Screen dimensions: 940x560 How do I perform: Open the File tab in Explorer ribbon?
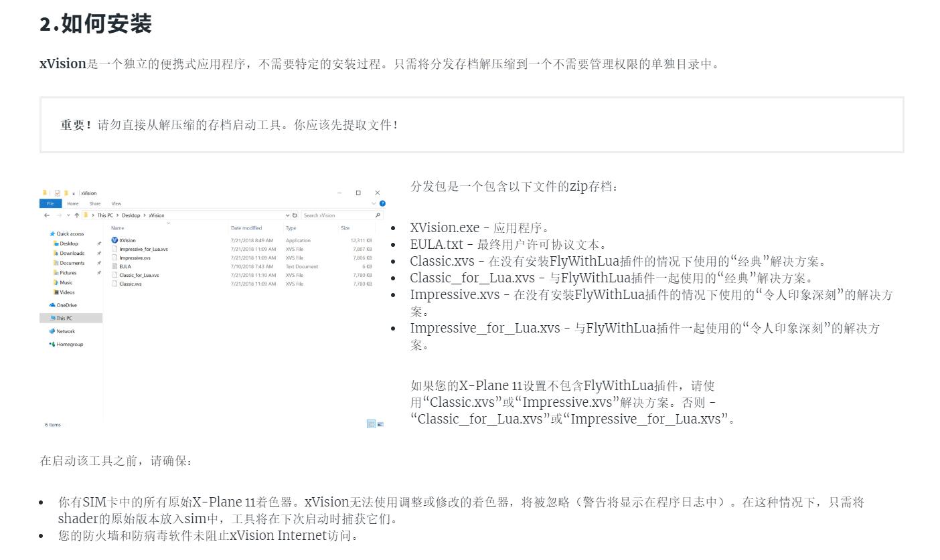tap(50, 203)
